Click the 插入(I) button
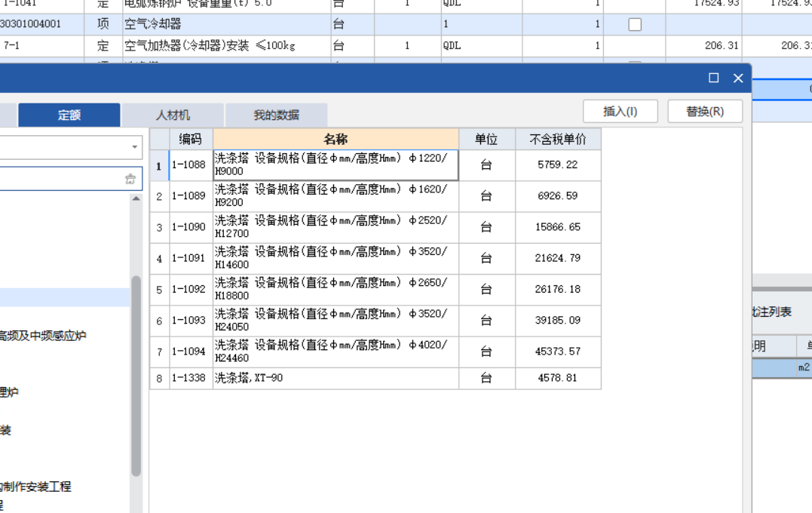 pos(620,110)
